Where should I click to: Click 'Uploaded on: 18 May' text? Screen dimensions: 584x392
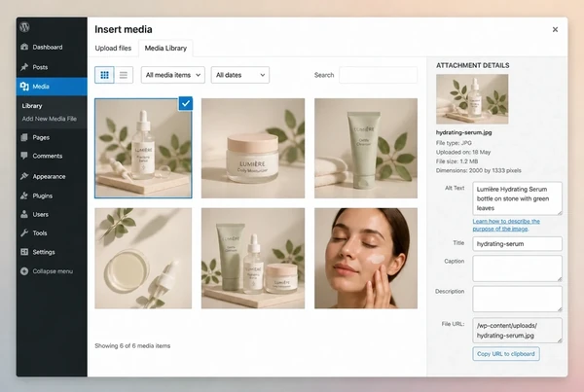pyautogui.click(x=463, y=152)
